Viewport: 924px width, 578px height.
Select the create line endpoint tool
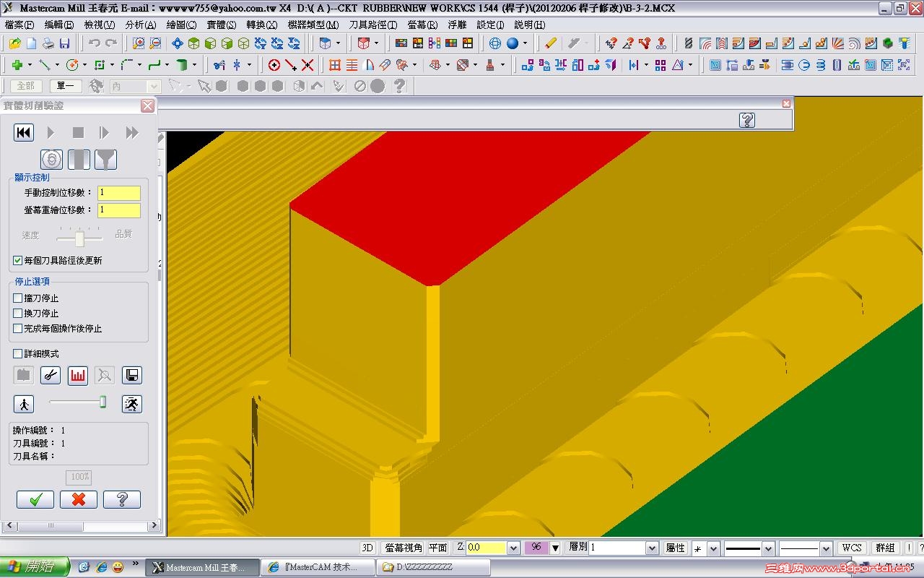45,65
